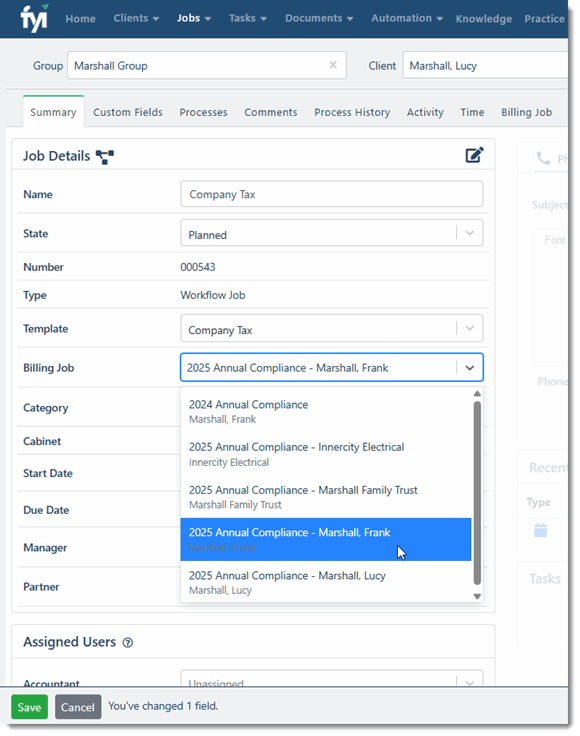Open the Clients dropdown menu
Screen dimensions: 580x736
(136, 18)
